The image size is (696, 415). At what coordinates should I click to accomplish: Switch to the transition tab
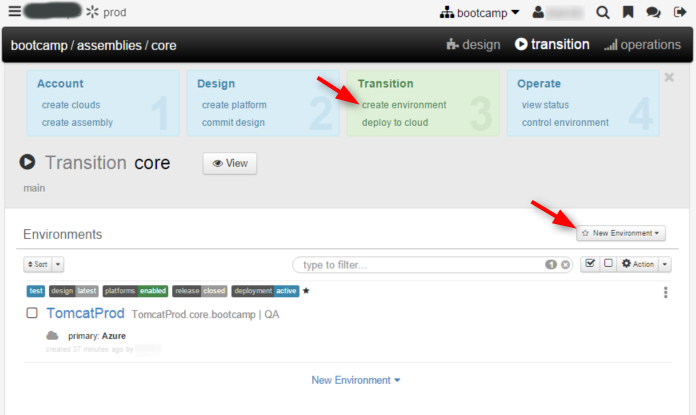click(x=552, y=44)
